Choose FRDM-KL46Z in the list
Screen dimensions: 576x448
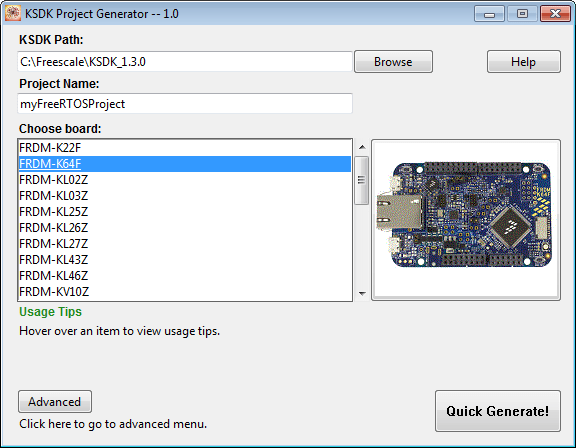pos(185,275)
